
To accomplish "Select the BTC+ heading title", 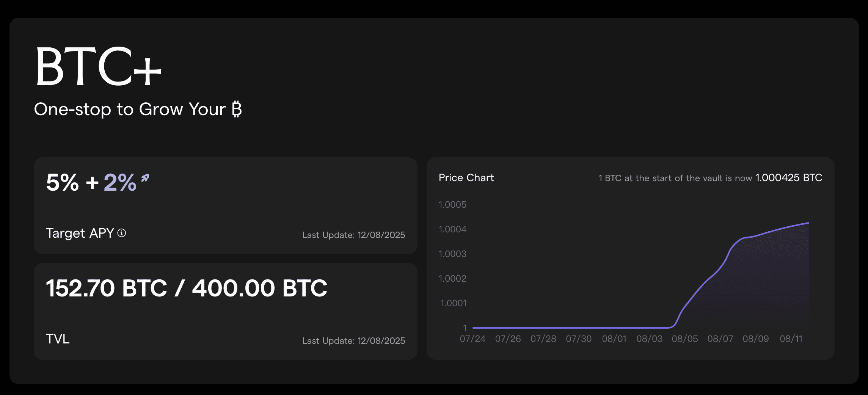I will pyautogui.click(x=99, y=66).
